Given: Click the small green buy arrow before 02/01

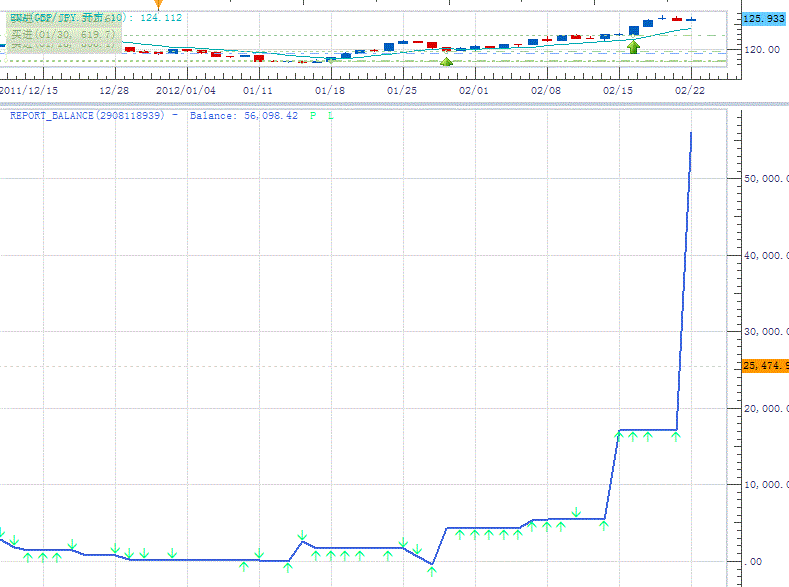Looking at the screenshot, I should point(447,62).
